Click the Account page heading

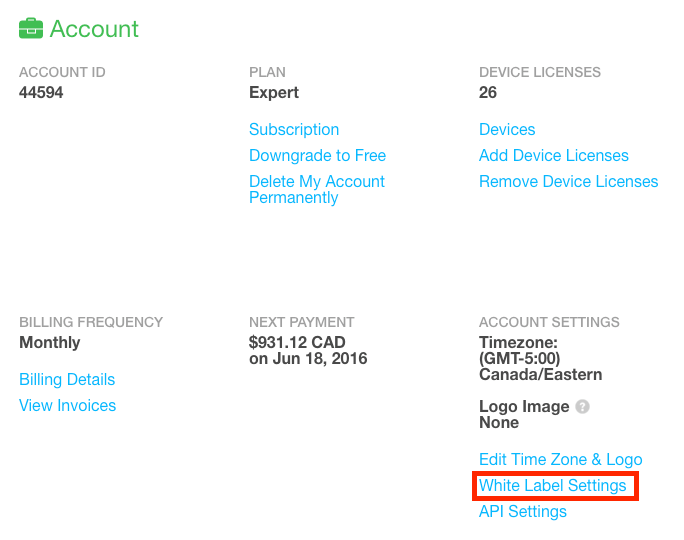(x=94, y=29)
